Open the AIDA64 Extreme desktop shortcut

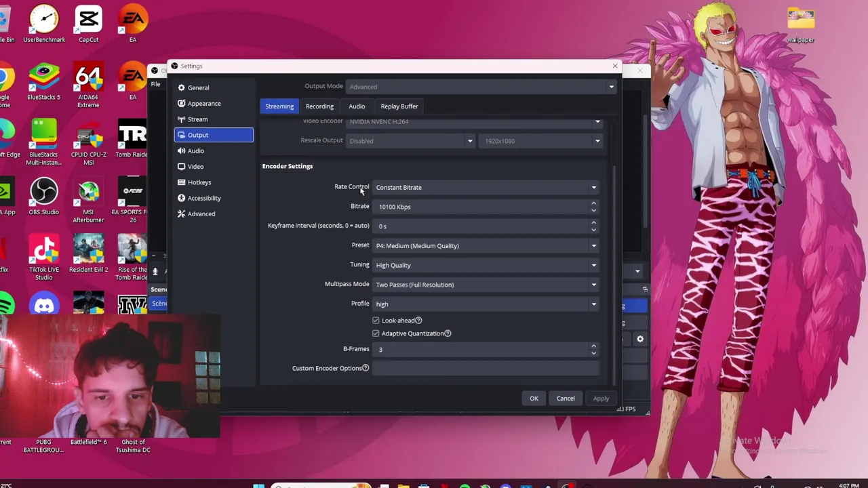point(89,85)
